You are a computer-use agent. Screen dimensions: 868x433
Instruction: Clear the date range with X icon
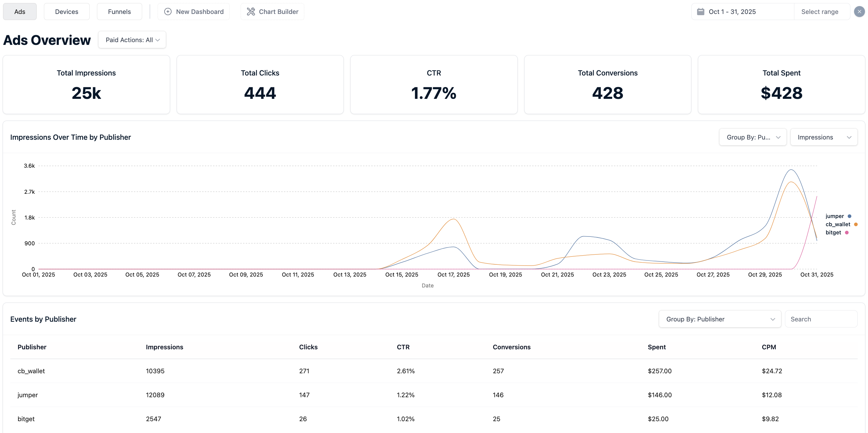pos(859,12)
